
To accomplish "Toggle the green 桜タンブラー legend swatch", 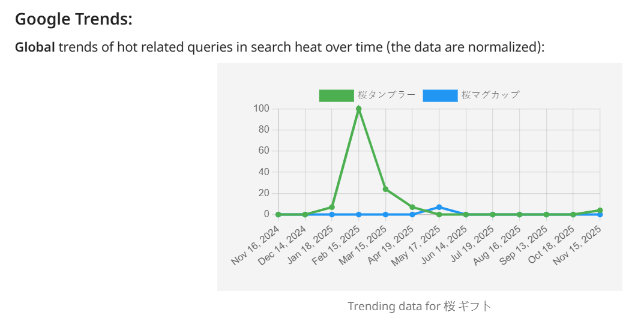I will point(336,95).
